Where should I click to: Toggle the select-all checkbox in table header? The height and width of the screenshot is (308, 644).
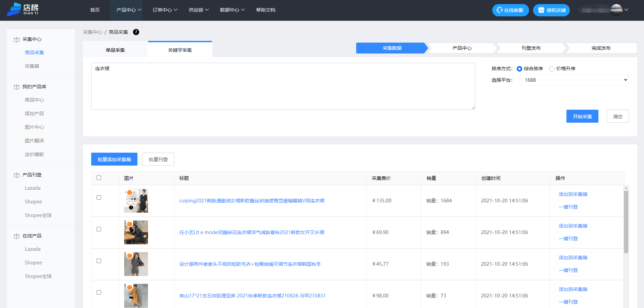[99, 178]
